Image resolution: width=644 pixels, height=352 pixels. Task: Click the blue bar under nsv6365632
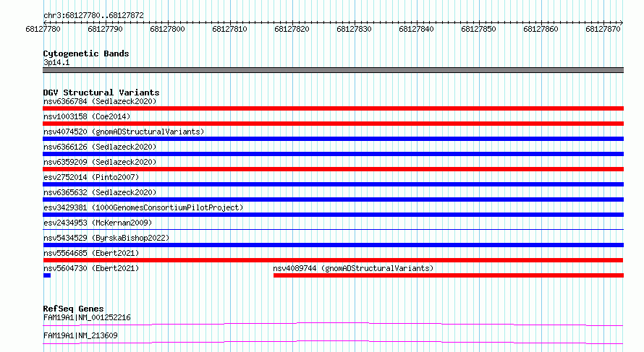333,199
